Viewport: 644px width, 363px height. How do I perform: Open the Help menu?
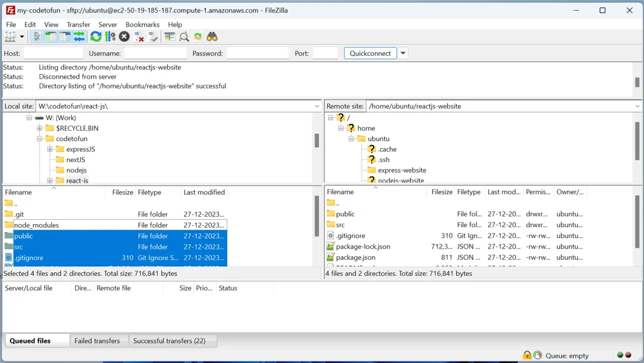point(175,24)
